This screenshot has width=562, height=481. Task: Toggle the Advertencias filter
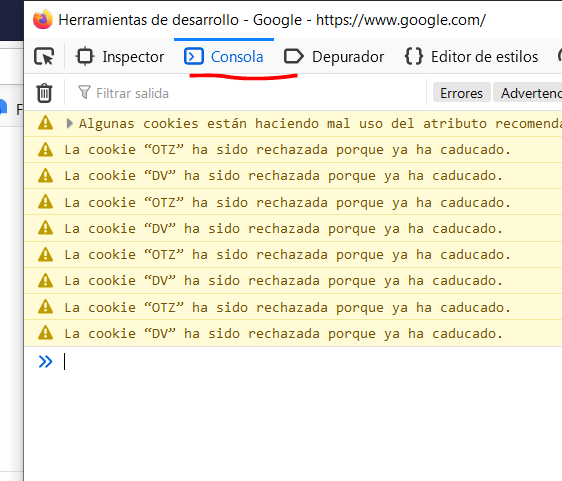[528, 93]
